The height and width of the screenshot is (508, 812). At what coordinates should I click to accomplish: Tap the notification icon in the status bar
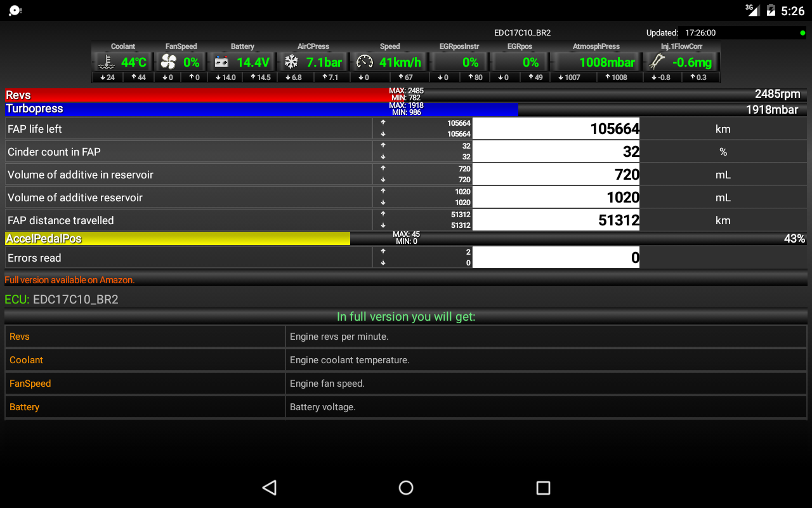point(15,10)
